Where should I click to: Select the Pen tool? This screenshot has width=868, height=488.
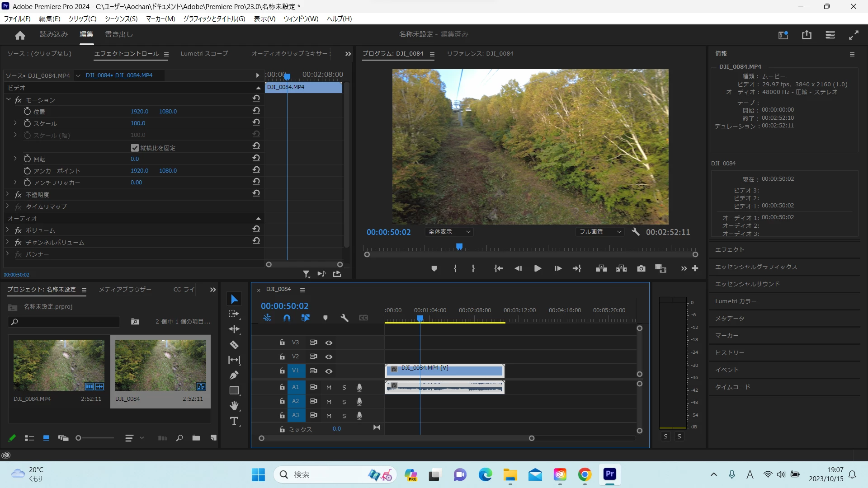[234, 375]
